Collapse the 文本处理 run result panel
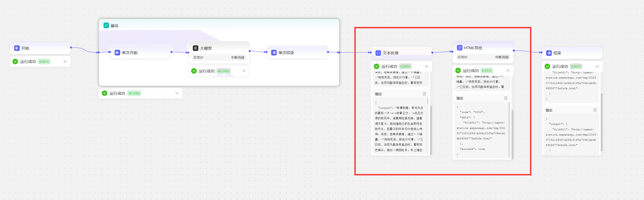The width and height of the screenshot is (644, 200). click(x=426, y=66)
